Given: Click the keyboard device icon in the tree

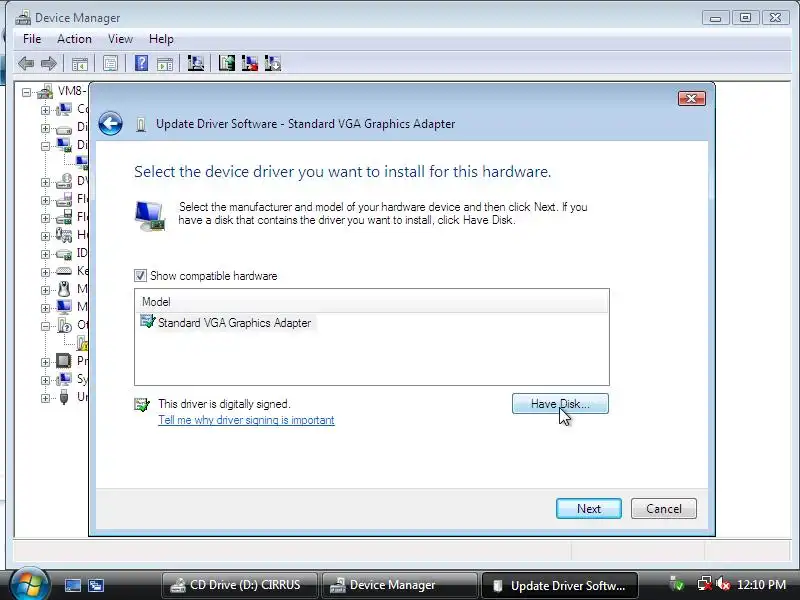Looking at the screenshot, I should 64,271.
